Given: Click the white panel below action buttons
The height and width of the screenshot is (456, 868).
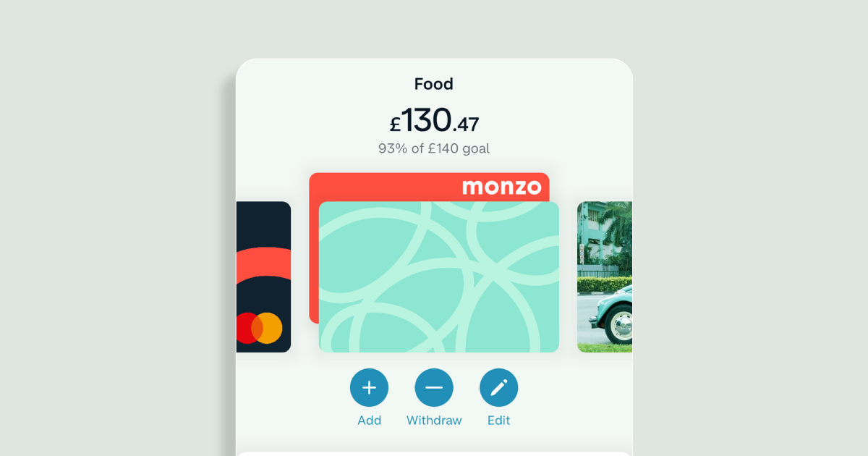Looking at the screenshot, I should tap(434, 454).
